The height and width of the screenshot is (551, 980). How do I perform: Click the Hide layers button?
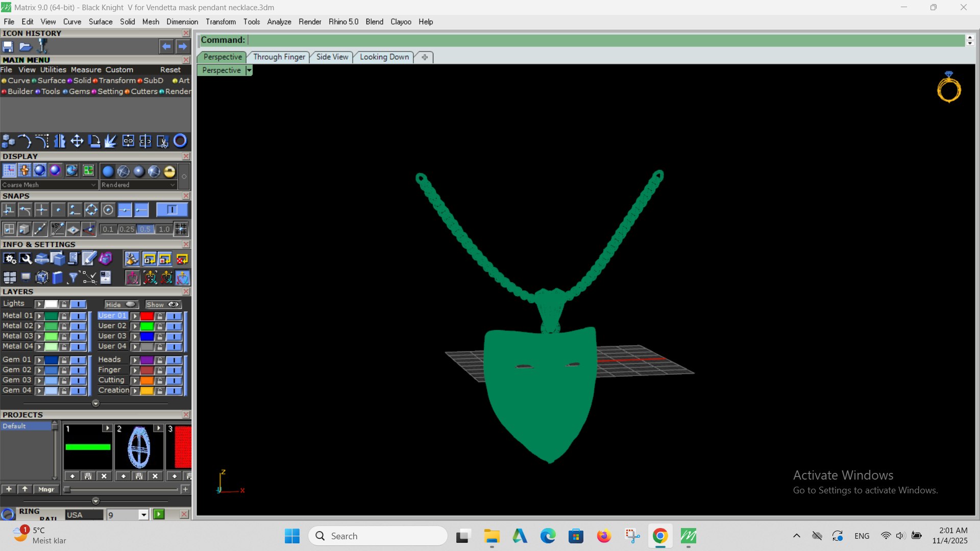pyautogui.click(x=121, y=305)
